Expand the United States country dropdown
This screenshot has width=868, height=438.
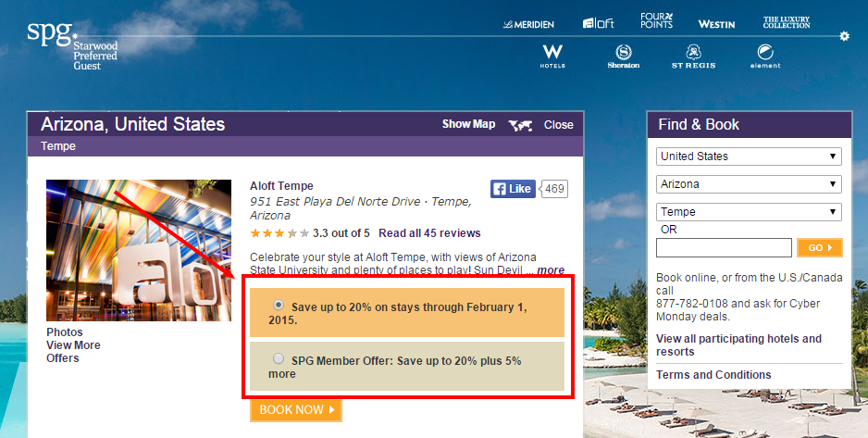point(749,156)
